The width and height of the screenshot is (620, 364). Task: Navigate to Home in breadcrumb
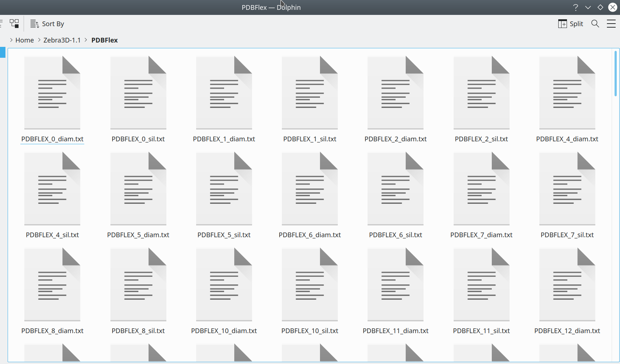(x=25, y=40)
